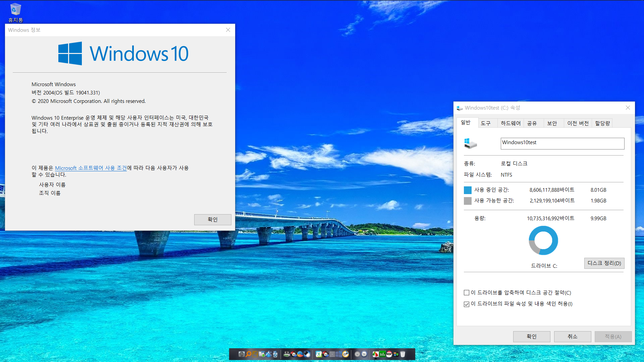Go to the 이전 버전 tab
Viewport: 644px width, 362px height.
tap(578, 123)
